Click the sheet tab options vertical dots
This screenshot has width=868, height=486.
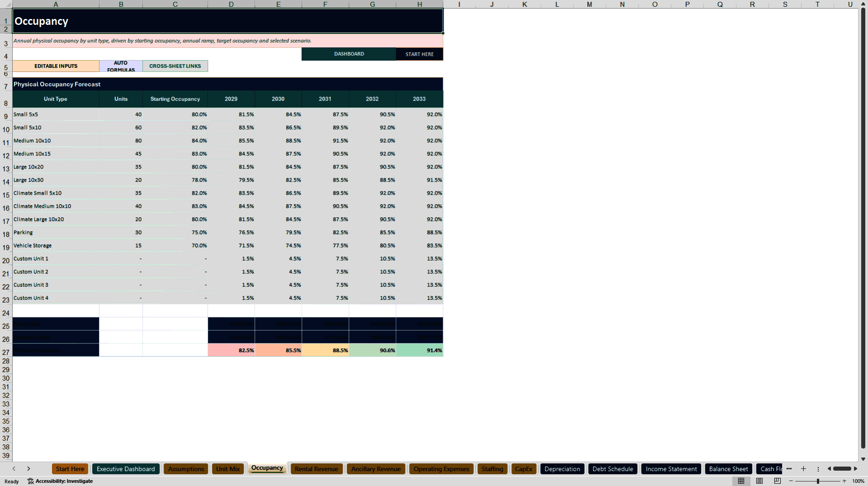(x=818, y=469)
